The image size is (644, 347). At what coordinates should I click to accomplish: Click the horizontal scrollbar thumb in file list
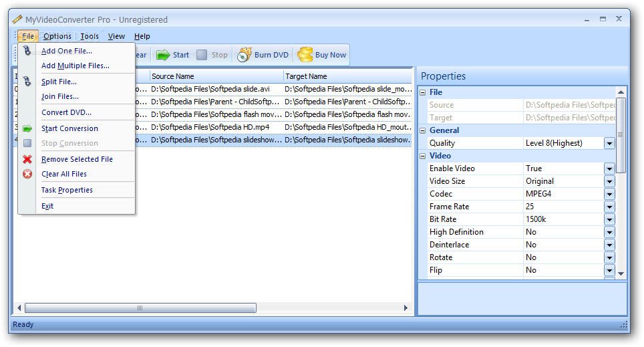[140, 308]
